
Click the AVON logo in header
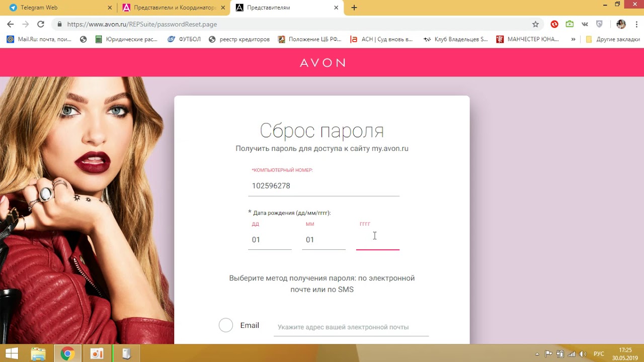[x=323, y=63]
